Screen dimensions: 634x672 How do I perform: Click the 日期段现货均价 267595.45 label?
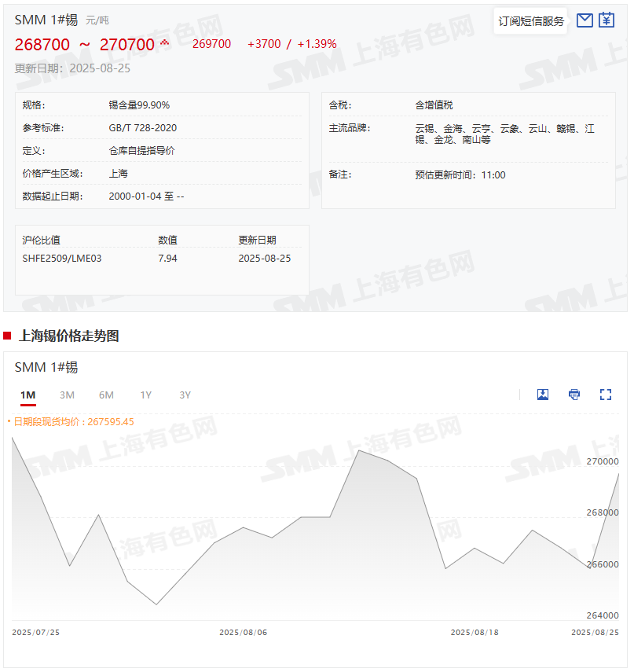74,422
